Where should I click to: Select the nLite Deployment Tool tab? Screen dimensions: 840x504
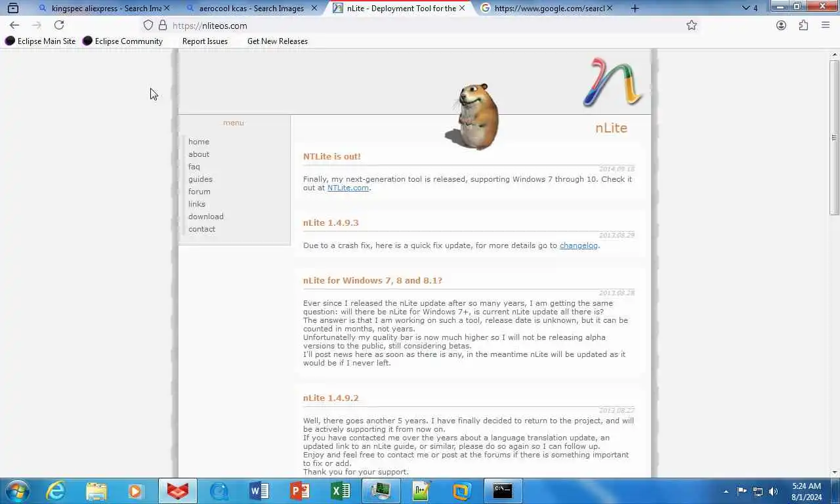point(399,8)
